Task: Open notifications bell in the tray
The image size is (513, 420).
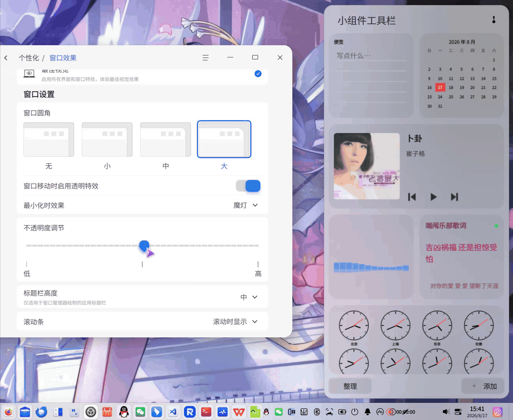Action: coord(368,412)
